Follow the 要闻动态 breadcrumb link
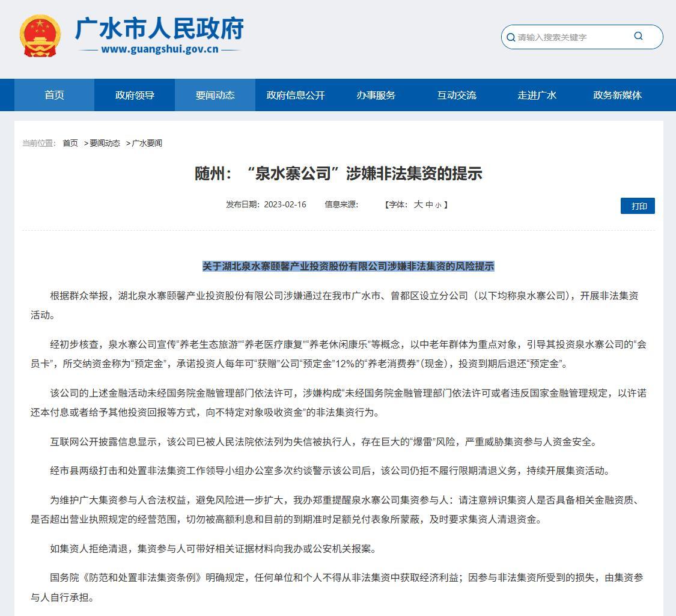Screen dimensions: 676x616 [x=105, y=143]
